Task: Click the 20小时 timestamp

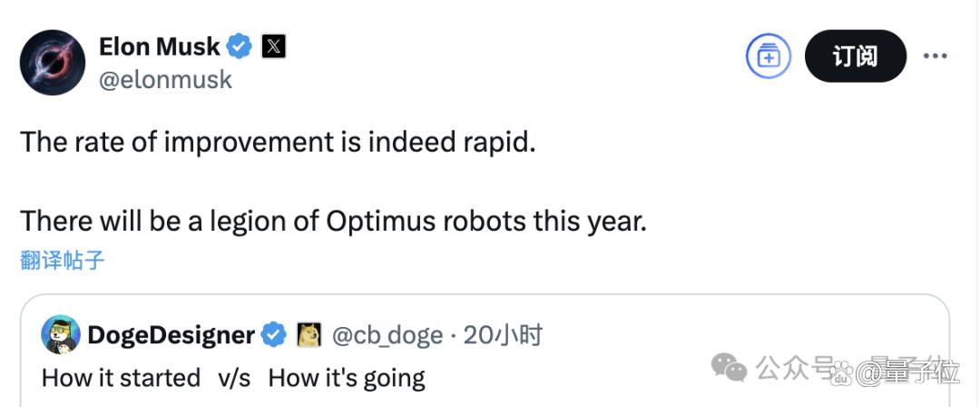Action: click(503, 335)
